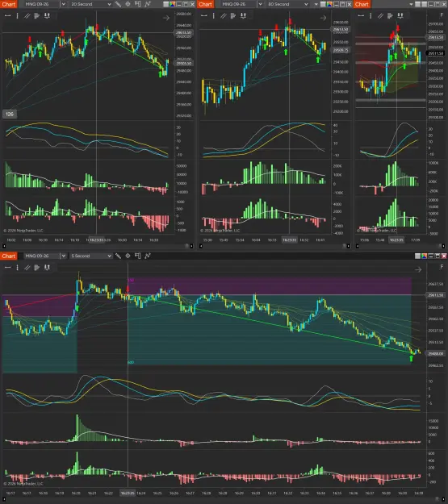
Task: Click window link gray square in 80 Second chart
Action: pyautogui.click(x=323, y=4)
